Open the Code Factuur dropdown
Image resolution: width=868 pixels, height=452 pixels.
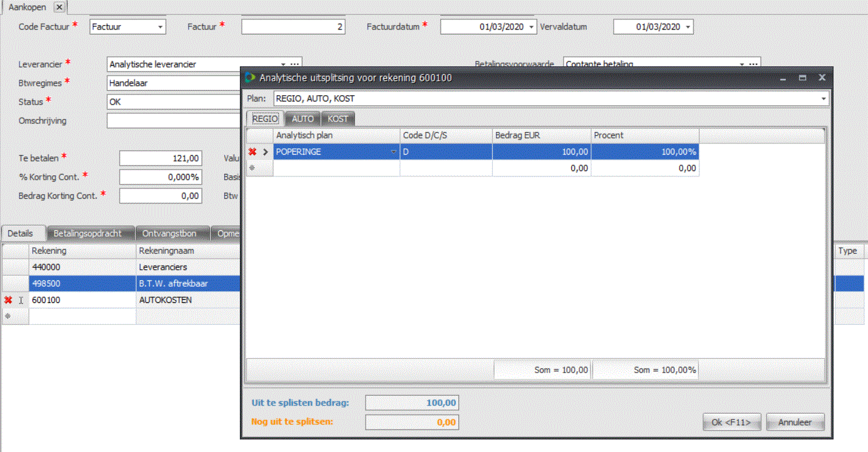pos(160,27)
